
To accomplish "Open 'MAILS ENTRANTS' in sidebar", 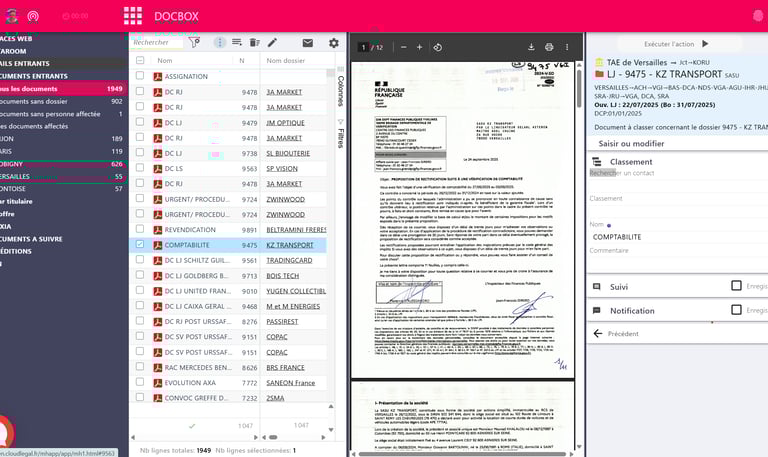I will coord(64,64).
